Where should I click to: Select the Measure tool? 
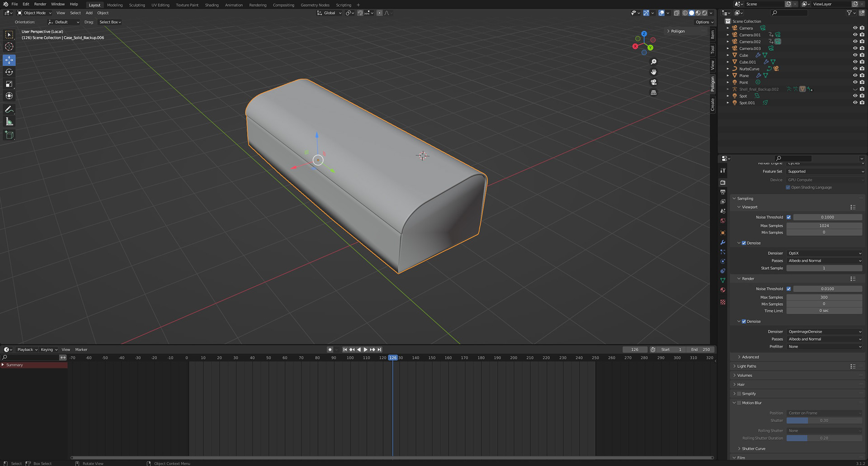(9, 122)
